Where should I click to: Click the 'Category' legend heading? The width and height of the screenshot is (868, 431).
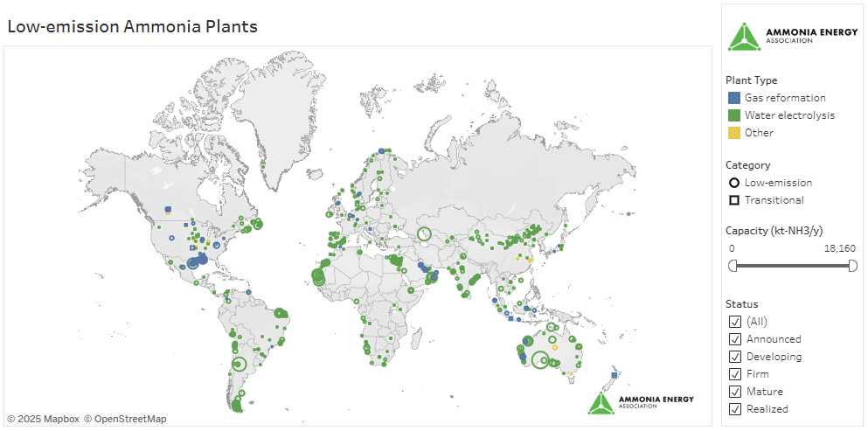pos(746,165)
